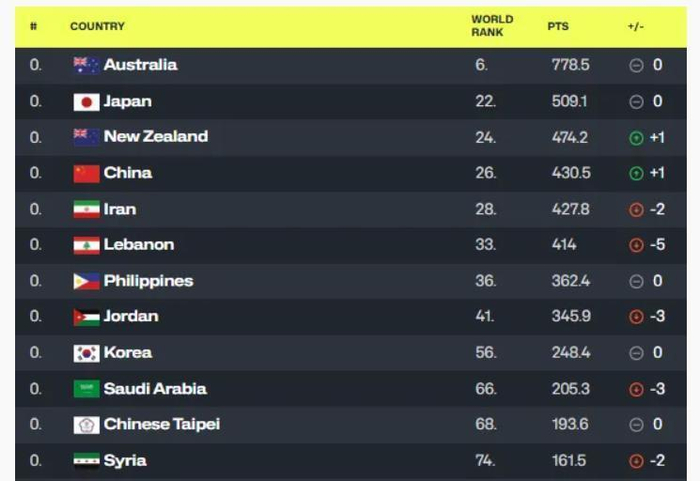Image resolution: width=700 pixels, height=481 pixels.
Task: Open the Syria team link
Action: (x=125, y=461)
